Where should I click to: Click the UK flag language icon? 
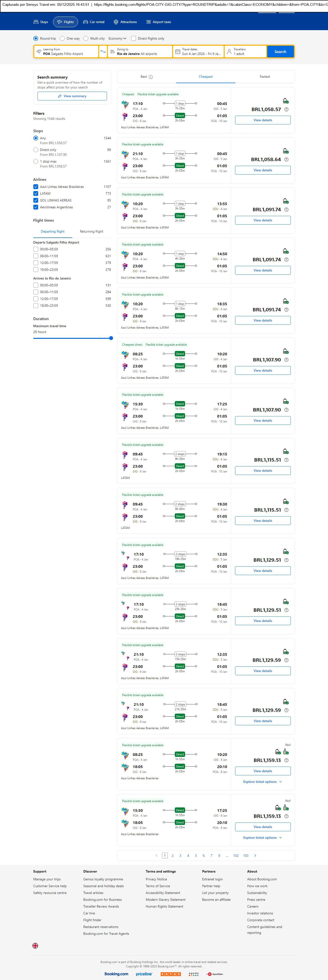35,945
